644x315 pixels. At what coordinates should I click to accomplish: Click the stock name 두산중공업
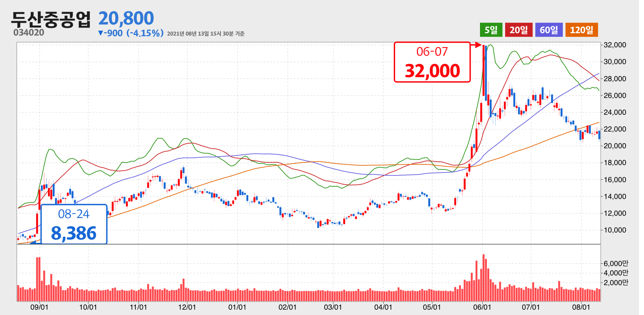click(51, 19)
